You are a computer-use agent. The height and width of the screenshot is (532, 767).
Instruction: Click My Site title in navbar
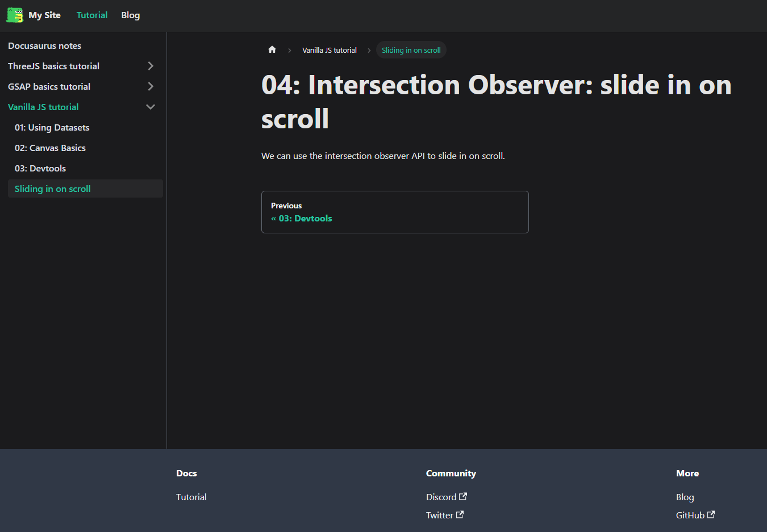[45, 15]
